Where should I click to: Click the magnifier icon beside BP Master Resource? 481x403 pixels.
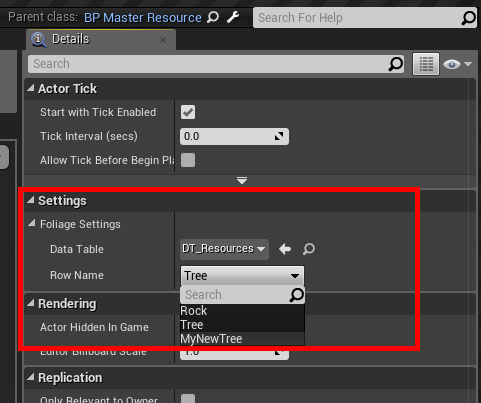click(x=213, y=17)
